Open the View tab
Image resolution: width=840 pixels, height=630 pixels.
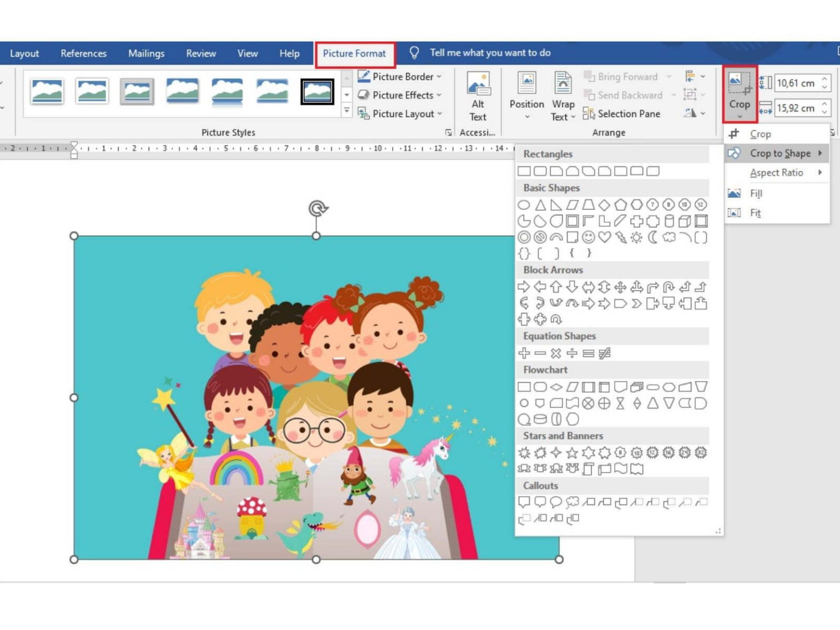[247, 54]
